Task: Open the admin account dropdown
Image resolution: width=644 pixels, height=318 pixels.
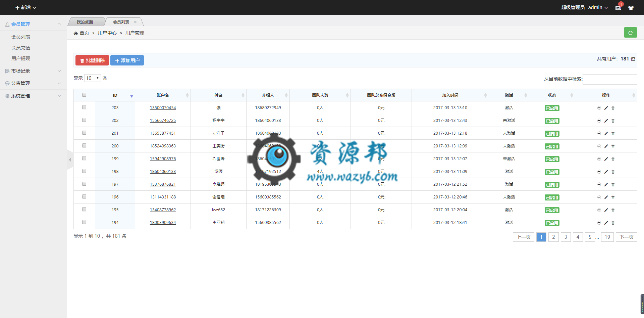Action: 598,7
